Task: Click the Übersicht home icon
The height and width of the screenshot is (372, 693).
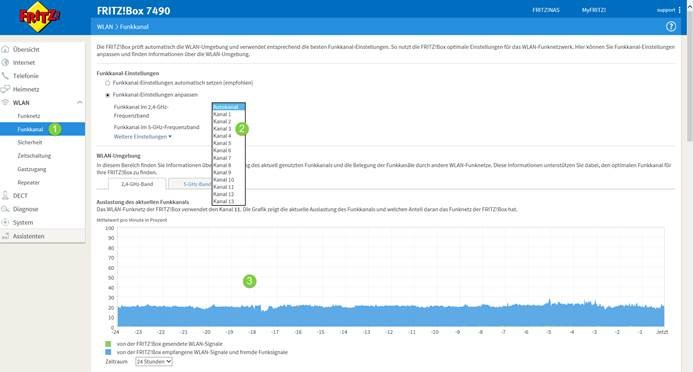Action: pos(5,49)
